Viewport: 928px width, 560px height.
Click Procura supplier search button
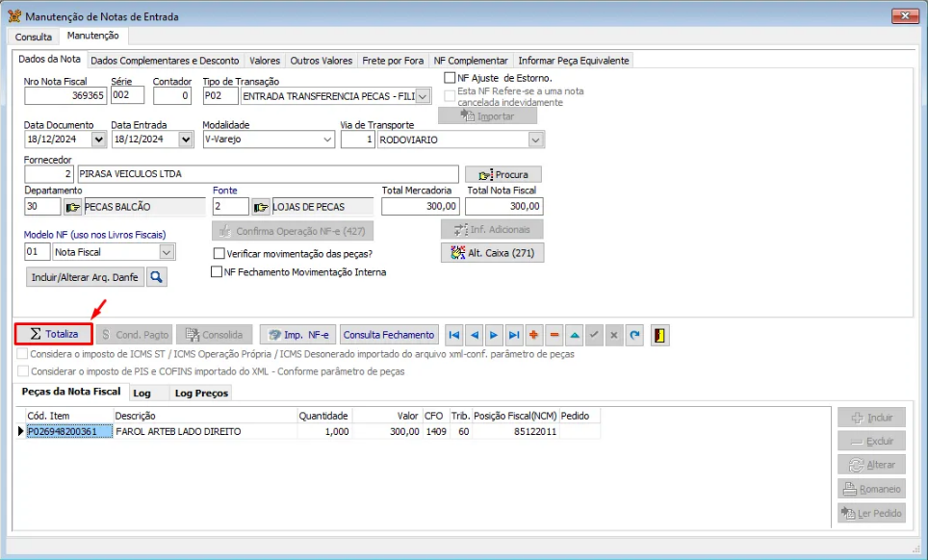503,174
